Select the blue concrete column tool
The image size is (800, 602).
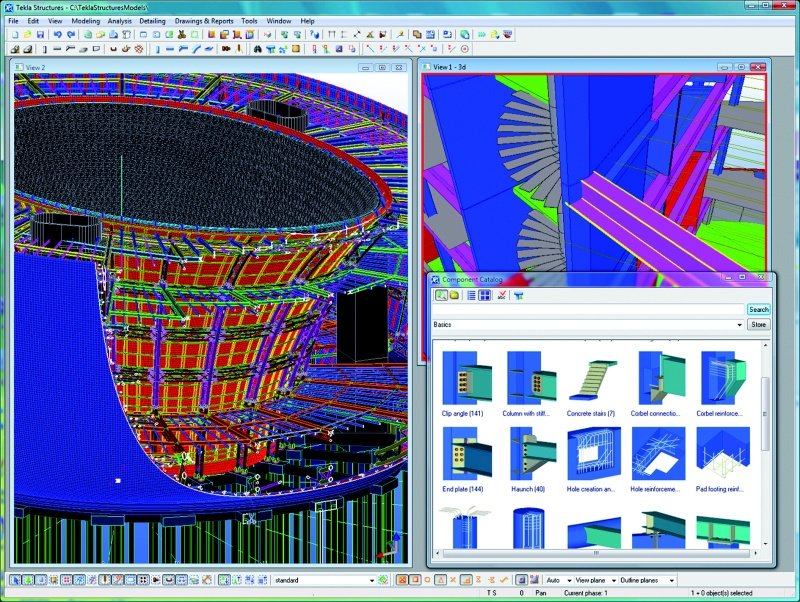coord(157,49)
